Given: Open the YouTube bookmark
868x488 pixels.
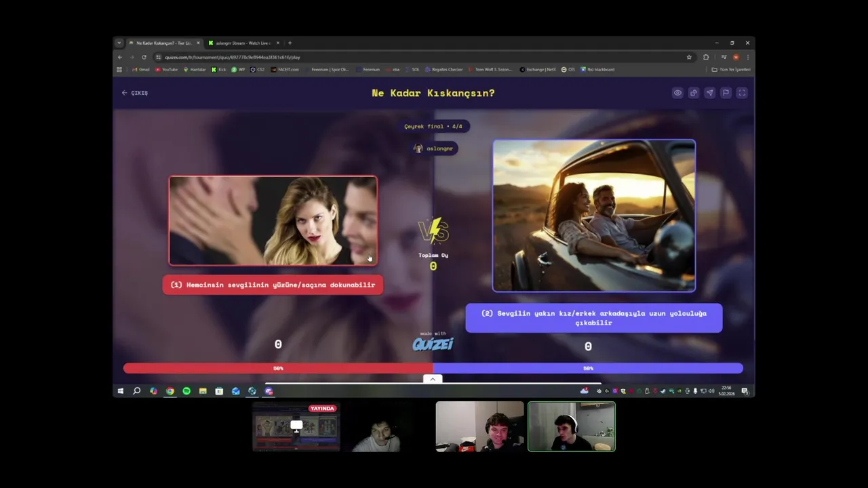Looking at the screenshot, I should click(167, 69).
